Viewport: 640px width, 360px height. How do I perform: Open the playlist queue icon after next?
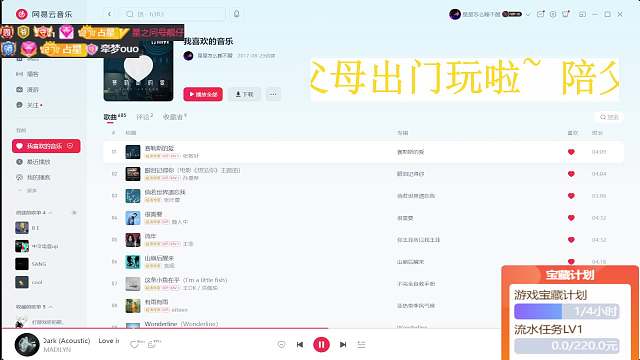361,345
